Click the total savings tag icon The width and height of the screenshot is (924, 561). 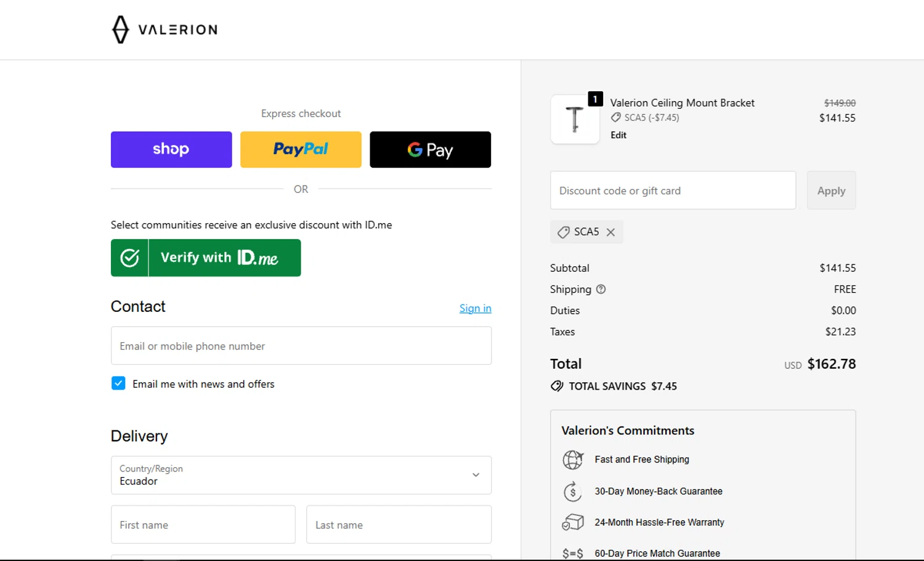click(557, 386)
